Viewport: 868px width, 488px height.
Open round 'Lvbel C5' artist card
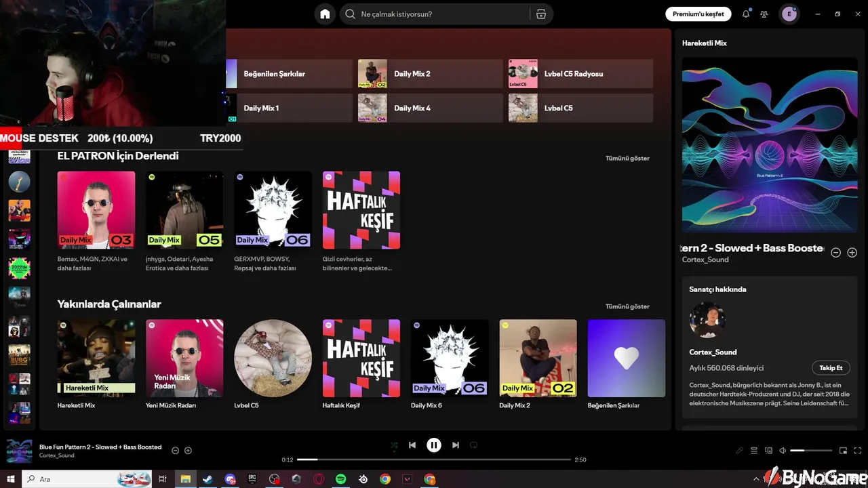pyautogui.click(x=273, y=366)
